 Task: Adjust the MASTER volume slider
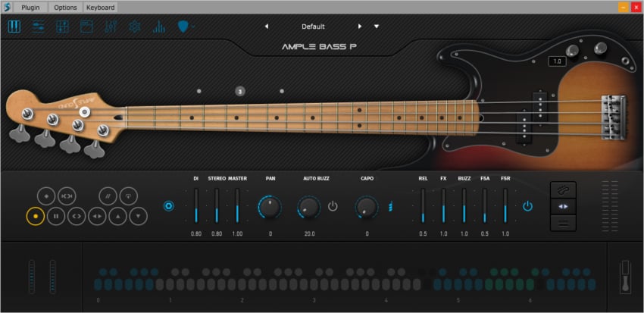pyautogui.click(x=237, y=206)
